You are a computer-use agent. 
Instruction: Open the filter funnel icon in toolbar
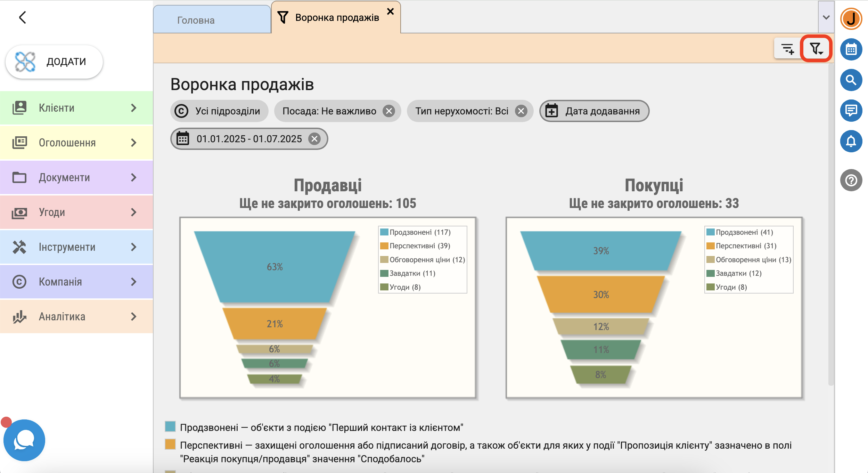point(816,49)
